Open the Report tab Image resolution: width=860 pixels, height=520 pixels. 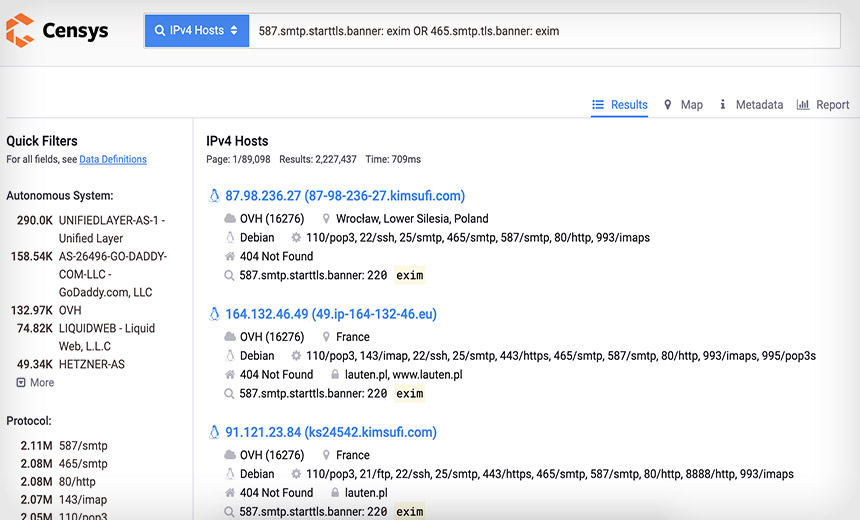tap(823, 105)
